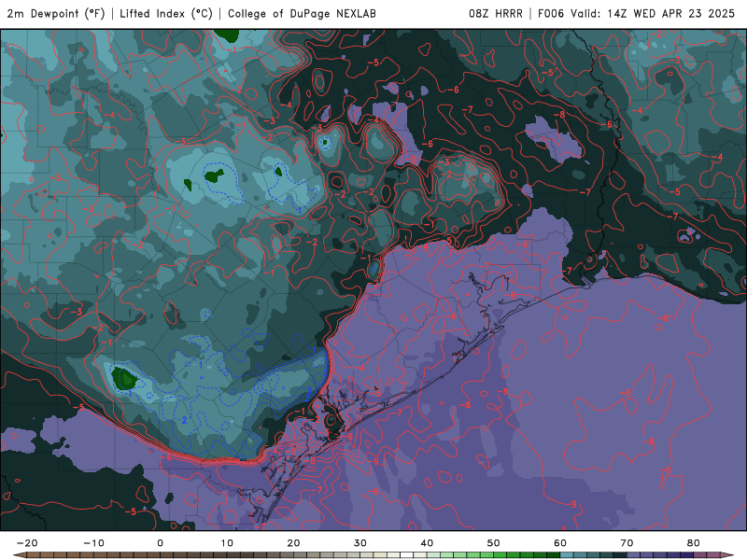
Task: Click the 10 tick label on colorbar
Action: [x=227, y=543]
